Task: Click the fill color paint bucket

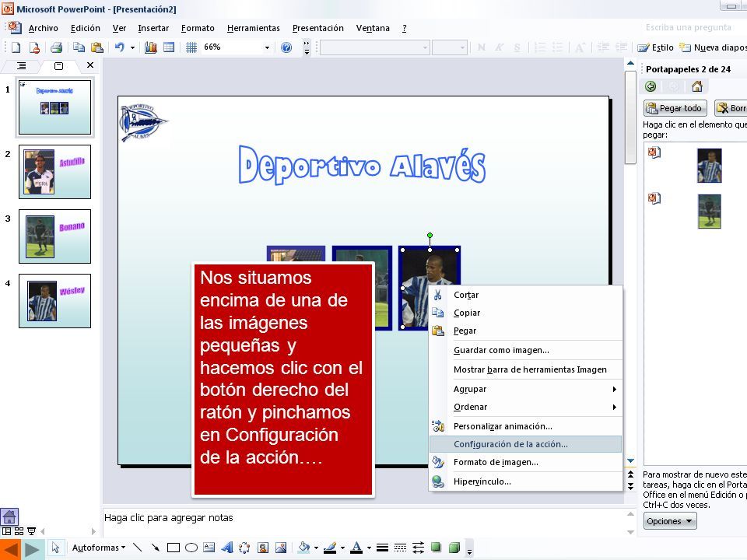Action: pyautogui.click(x=304, y=548)
